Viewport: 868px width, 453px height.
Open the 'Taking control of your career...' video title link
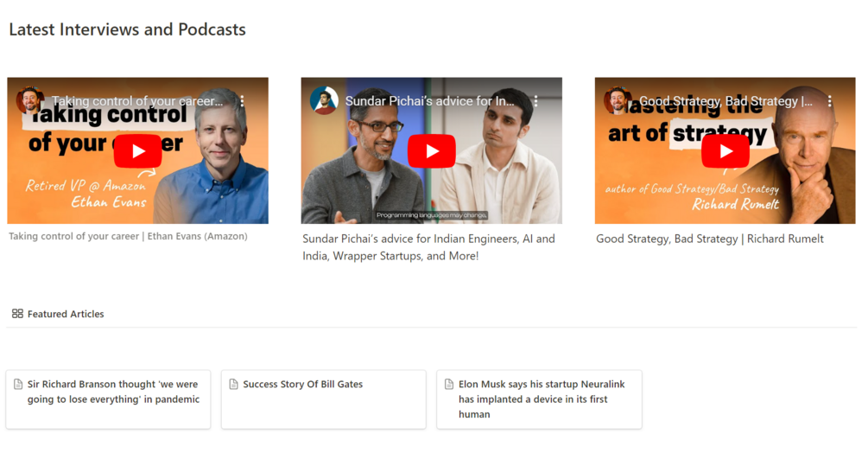click(137, 101)
